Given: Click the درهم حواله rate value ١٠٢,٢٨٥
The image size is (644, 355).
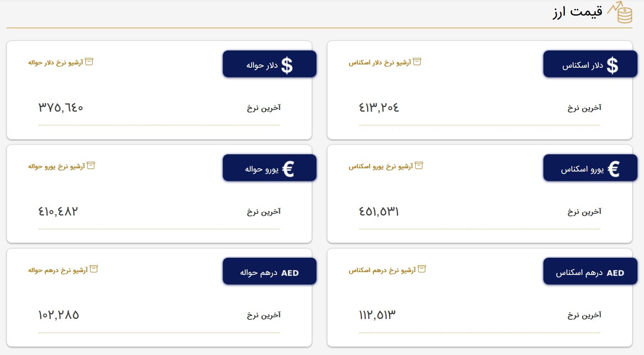Looking at the screenshot, I should (x=59, y=315).
